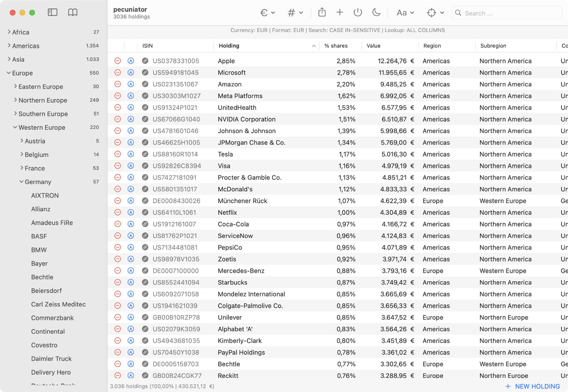Open the number format dropdown
Viewport: 568px width, 392px height.
coord(295,12)
